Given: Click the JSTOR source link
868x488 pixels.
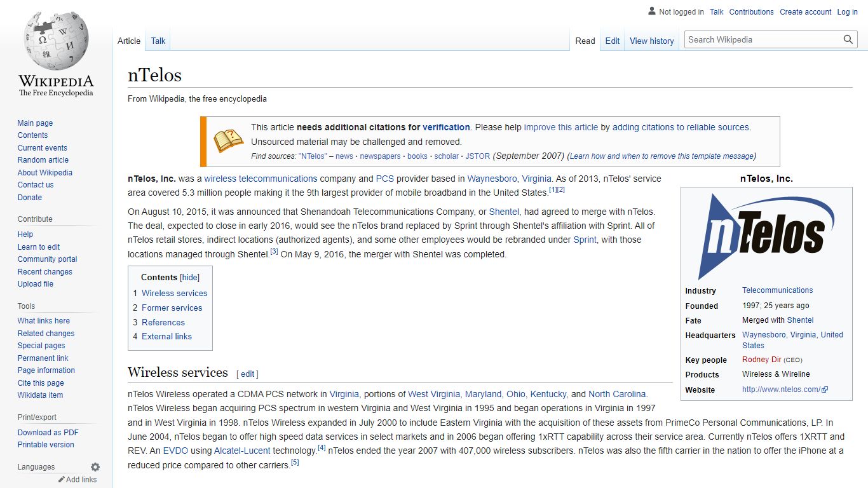Looking at the screenshot, I should tap(478, 156).
